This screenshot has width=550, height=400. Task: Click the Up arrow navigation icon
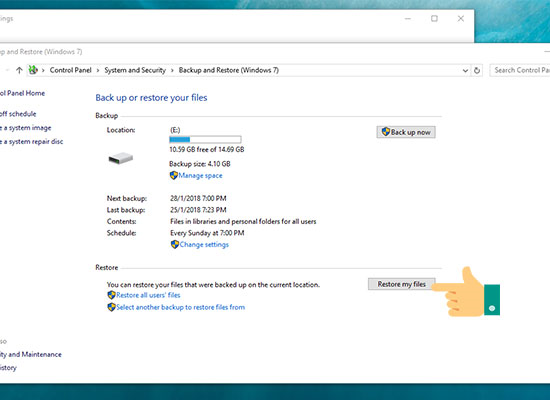click(19, 70)
